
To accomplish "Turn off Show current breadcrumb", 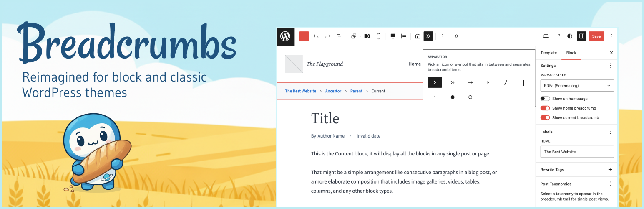I will [545, 117].
